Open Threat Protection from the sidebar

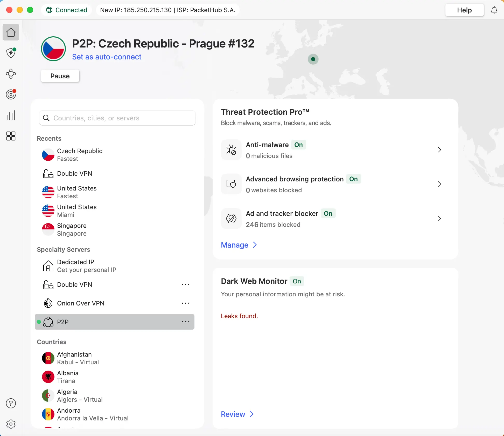point(11,53)
